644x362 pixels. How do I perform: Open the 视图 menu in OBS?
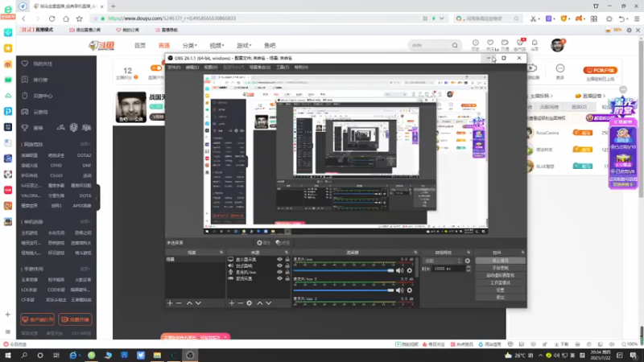[x=211, y=68]
